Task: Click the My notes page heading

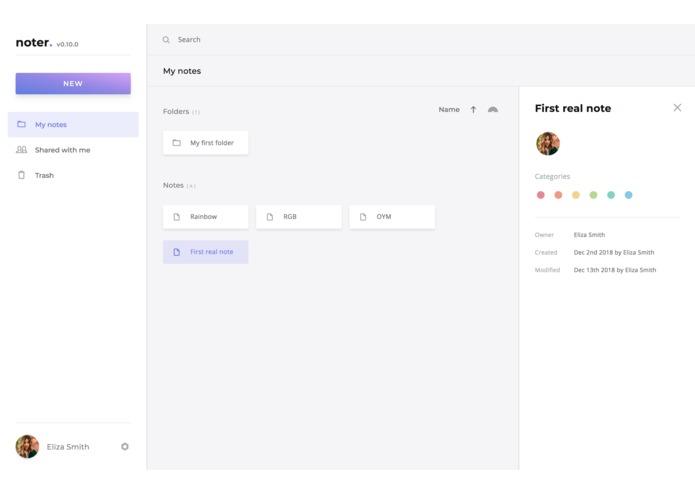Action: pyautogui.click(x=182, y=71)
